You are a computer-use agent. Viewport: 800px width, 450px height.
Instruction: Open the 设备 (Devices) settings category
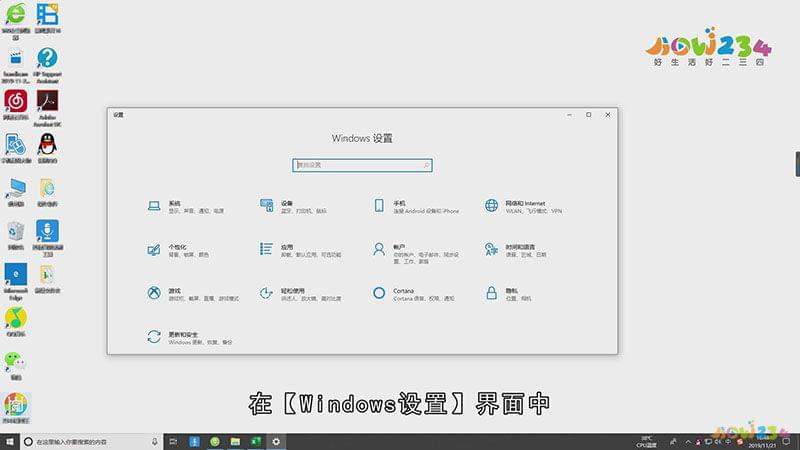pyautogui.click(x=293, y=206)
